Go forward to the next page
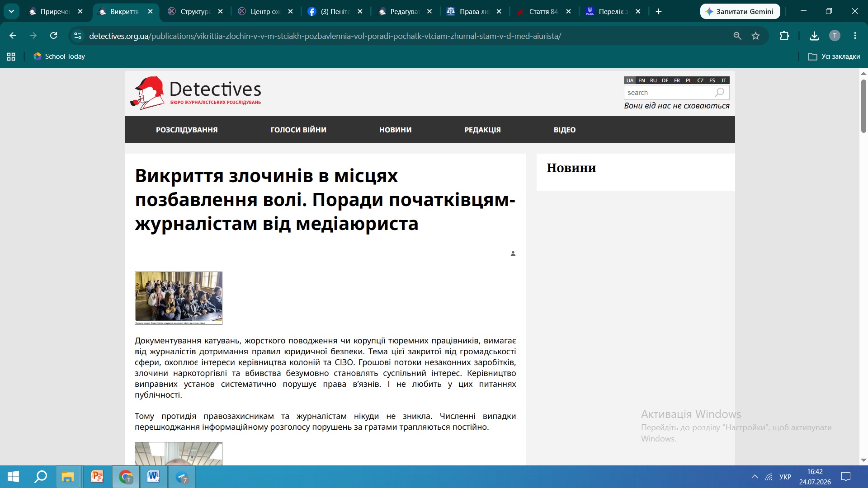Screen dimensions: 868x488 pos(33,36)
